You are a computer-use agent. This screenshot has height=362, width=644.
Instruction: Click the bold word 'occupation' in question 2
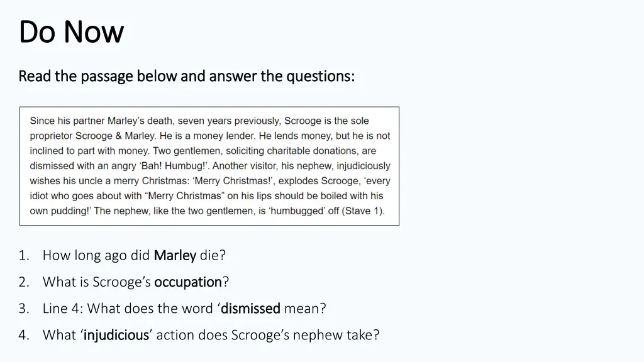[188, 282]
